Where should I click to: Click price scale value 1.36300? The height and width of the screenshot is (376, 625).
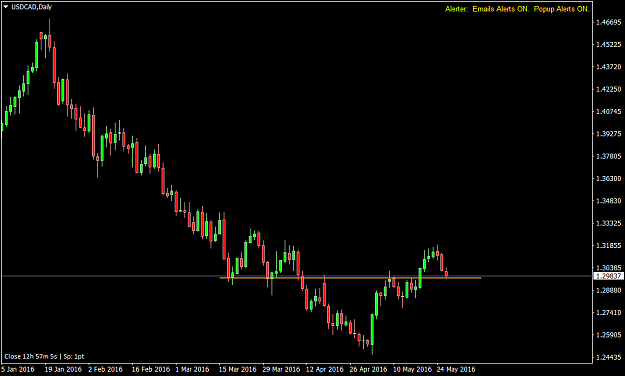(x=608, y=178)
